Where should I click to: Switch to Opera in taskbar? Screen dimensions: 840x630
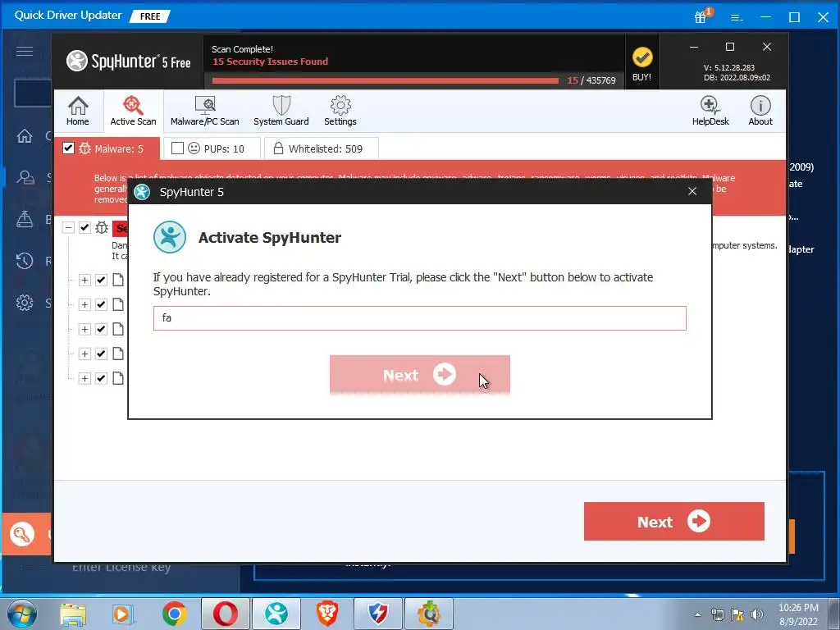226,614
